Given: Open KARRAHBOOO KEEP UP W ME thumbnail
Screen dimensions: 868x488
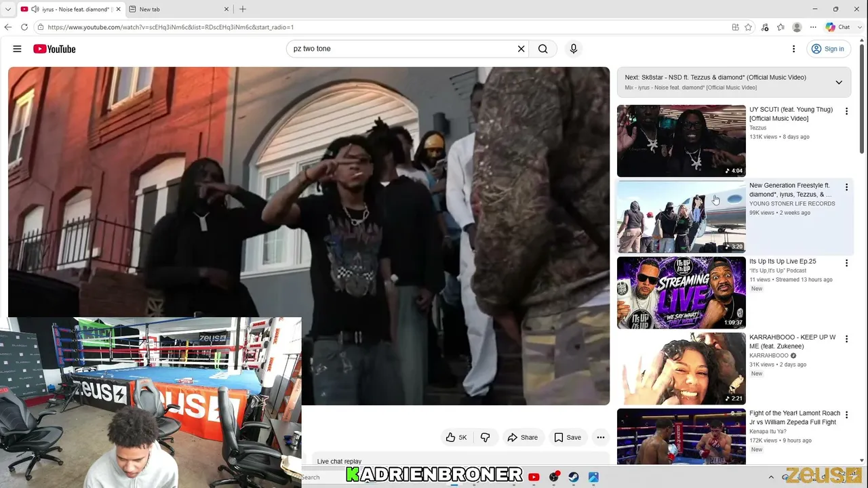Looking at the screenshot, I should (681, 369).
